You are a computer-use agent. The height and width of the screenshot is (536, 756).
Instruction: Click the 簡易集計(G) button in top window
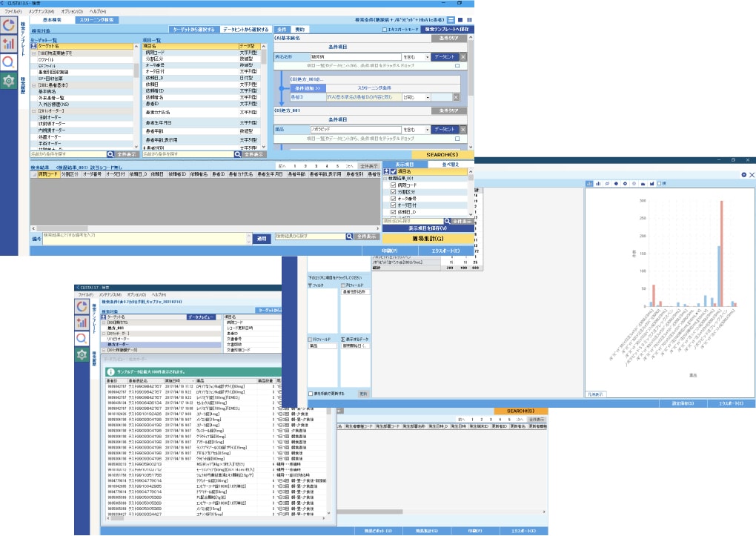tap(425, 239)
